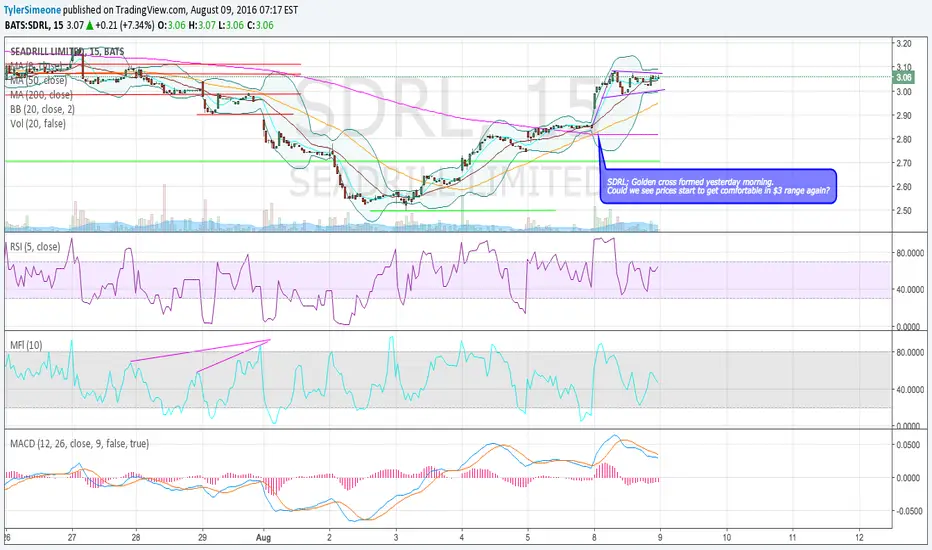932x550 pixels.
Task: Click the BATS:SDRL, 15 symbol header
Action: coord(34,25)
